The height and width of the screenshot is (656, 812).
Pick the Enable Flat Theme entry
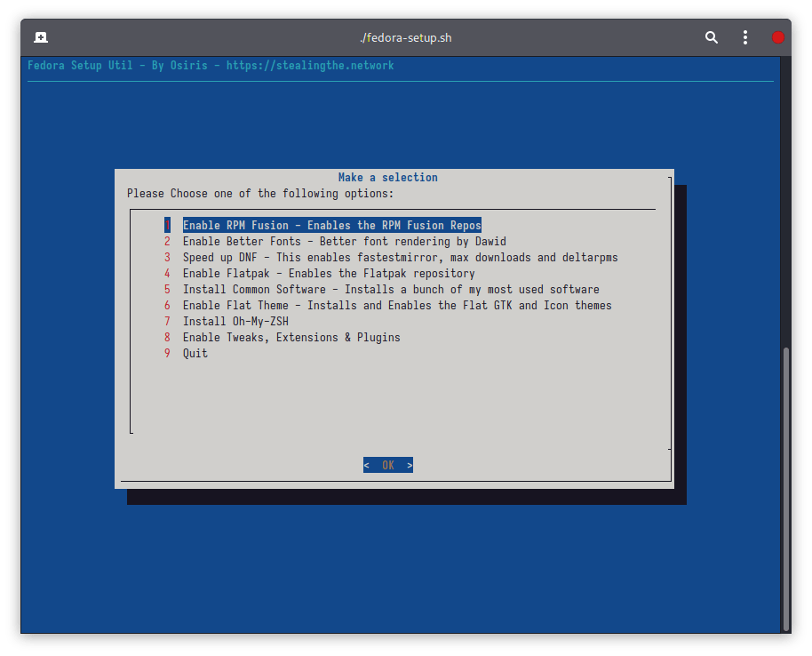pos(397,305)
